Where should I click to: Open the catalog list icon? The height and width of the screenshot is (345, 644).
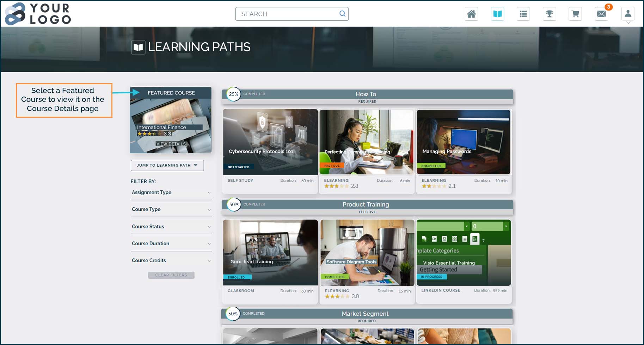523,14
